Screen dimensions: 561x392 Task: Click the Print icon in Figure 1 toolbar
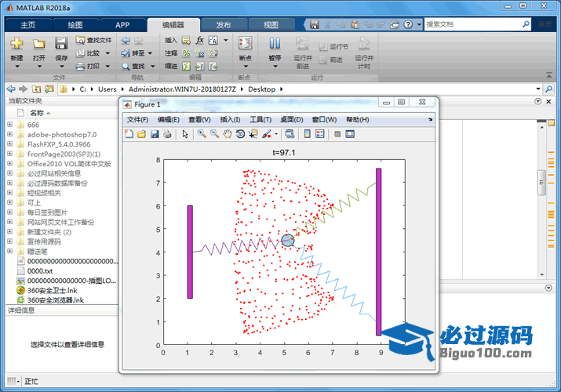point(167,134)
